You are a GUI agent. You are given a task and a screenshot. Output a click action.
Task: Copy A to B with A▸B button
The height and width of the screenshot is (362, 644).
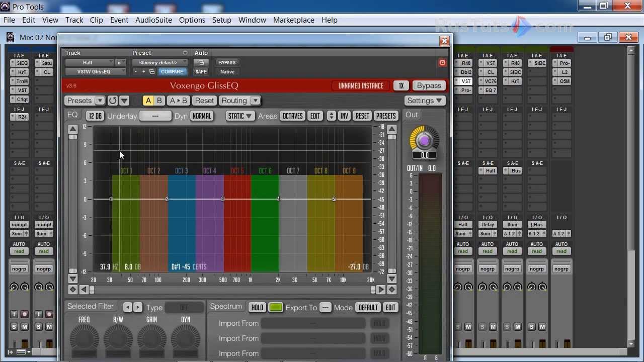click(178, 101)
